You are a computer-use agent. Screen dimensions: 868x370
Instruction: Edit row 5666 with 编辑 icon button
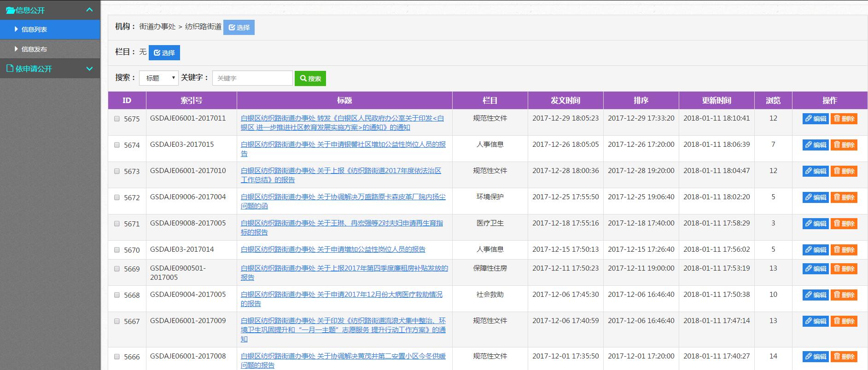click(x=816, y=357)
